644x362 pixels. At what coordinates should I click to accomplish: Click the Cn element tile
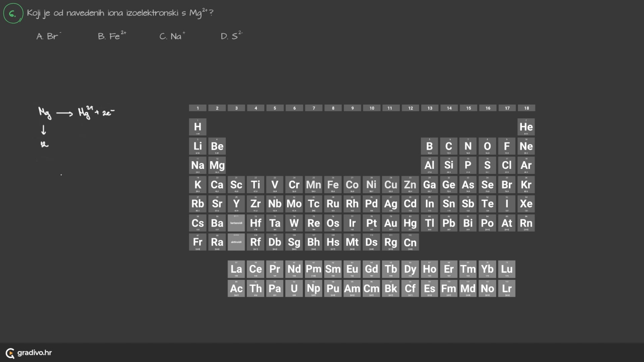[410, 242]
